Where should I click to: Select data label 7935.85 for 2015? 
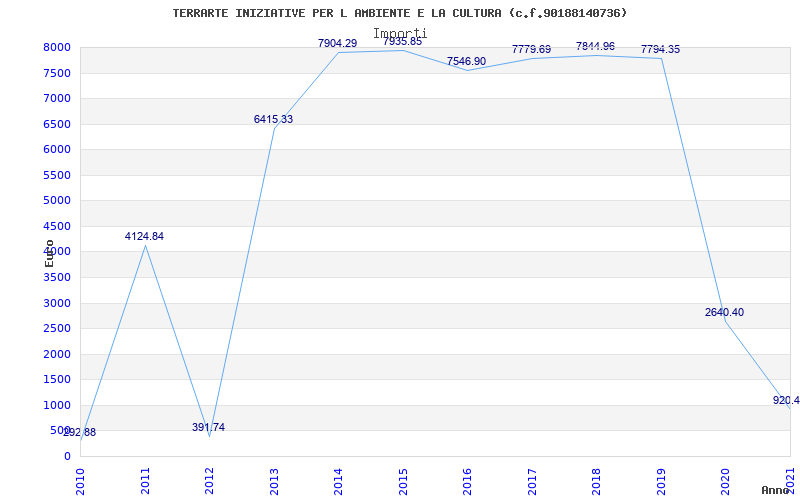[403, 42]
